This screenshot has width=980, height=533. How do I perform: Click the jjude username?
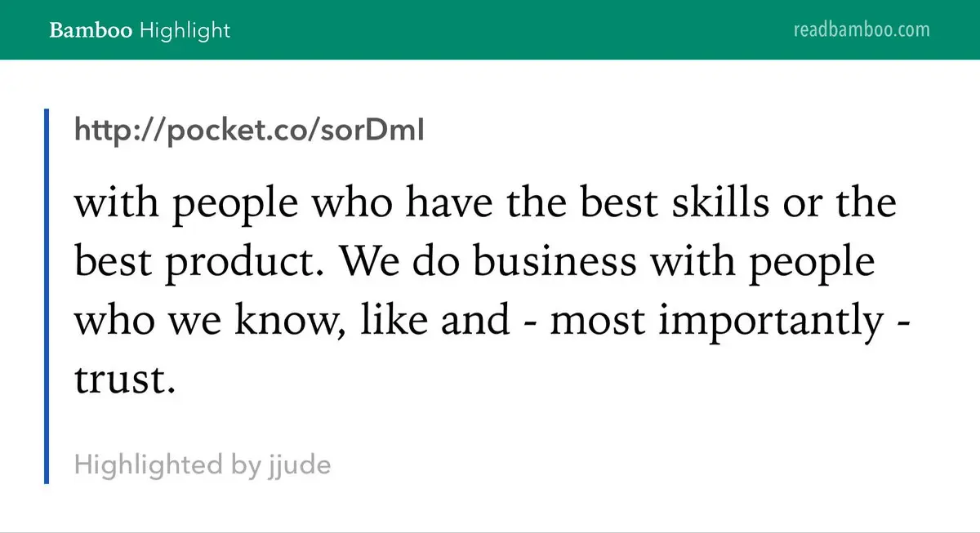pos(301,465)
